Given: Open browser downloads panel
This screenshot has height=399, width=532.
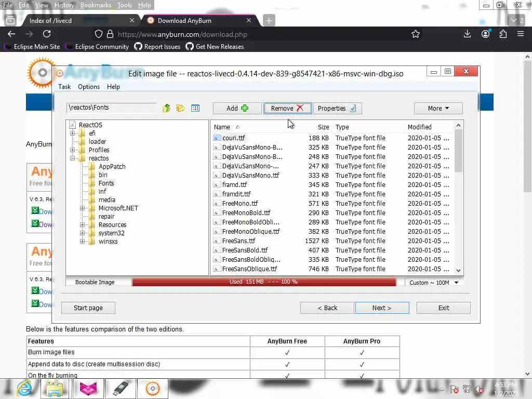Looking at the screenshot, I should [467, 34].
